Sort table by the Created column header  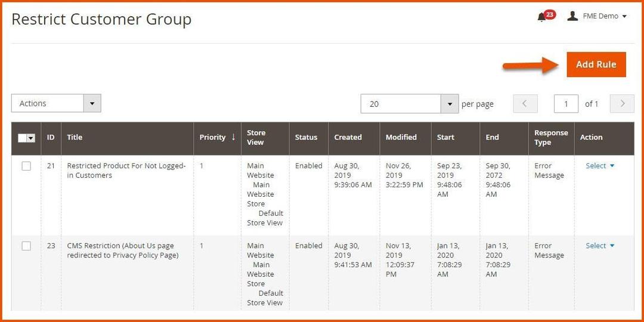pos(348,137)
